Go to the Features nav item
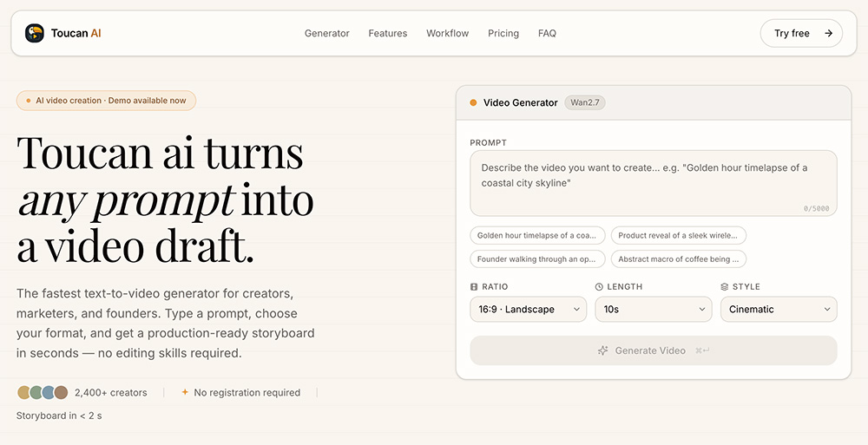The width and height of the screenshot is (868, 445). 387,33
